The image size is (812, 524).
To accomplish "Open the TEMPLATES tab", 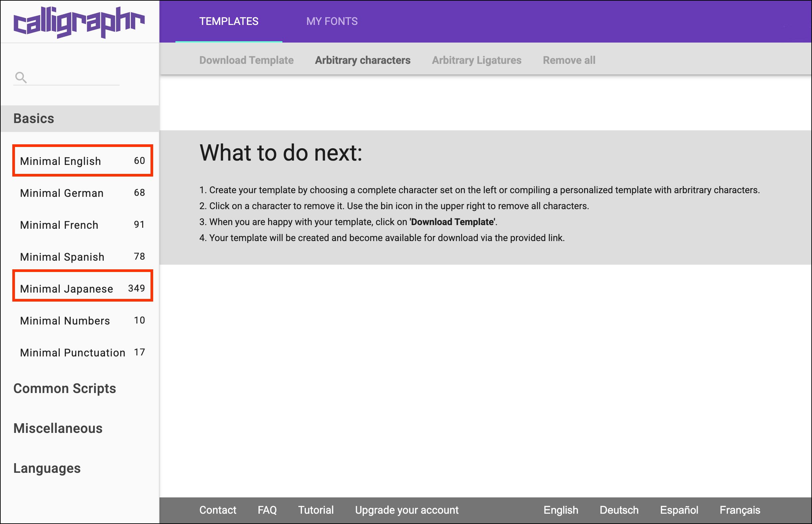I will point(229,21).
